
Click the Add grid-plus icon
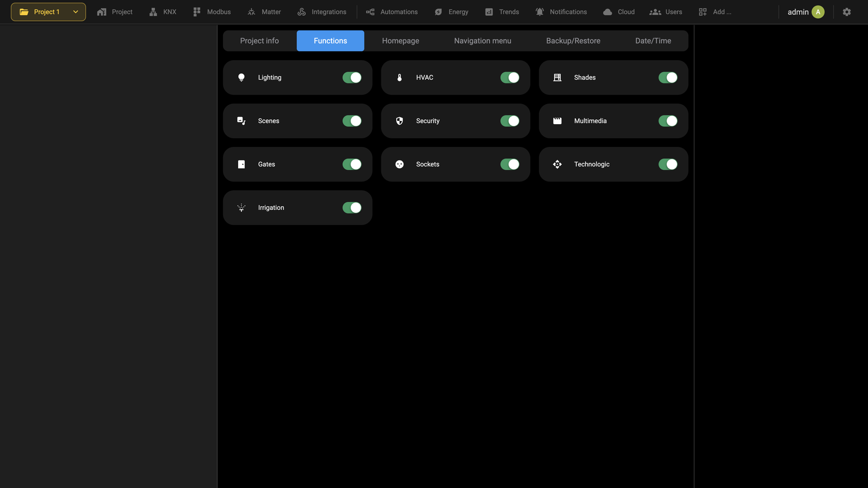[703, 12]
